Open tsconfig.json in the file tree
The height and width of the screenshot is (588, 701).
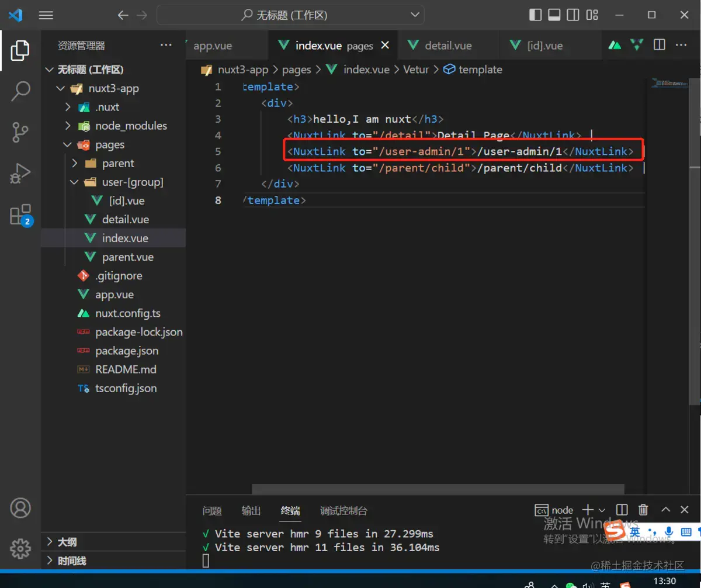coord(113,388)
